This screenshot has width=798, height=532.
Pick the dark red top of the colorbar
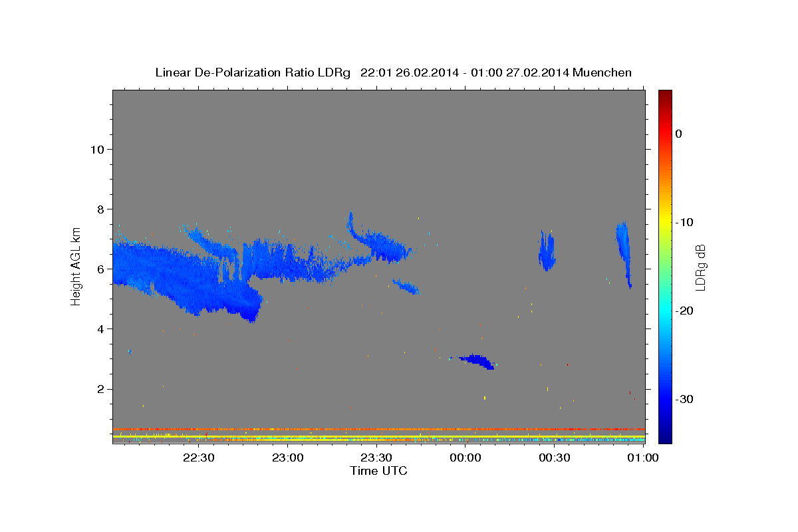pos(665,94)
